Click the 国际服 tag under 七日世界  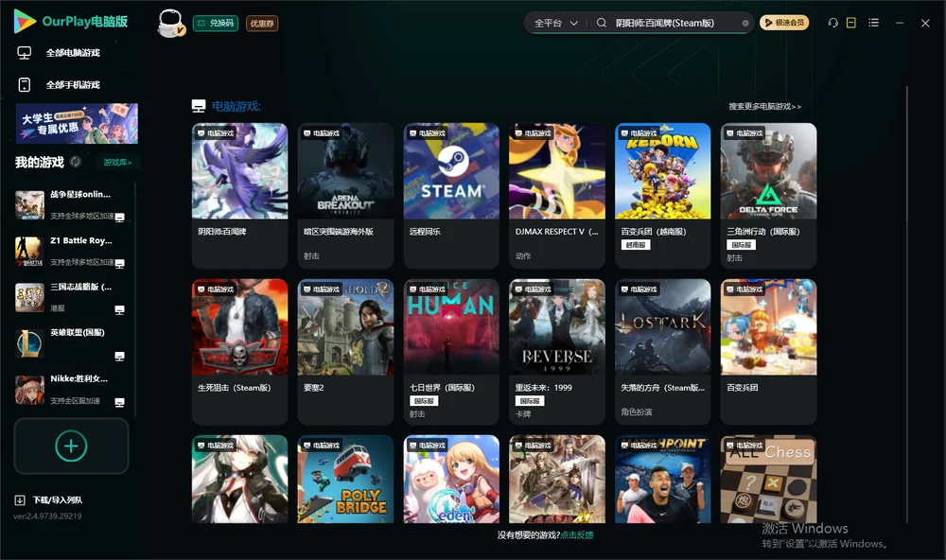[x=424, y=401]
